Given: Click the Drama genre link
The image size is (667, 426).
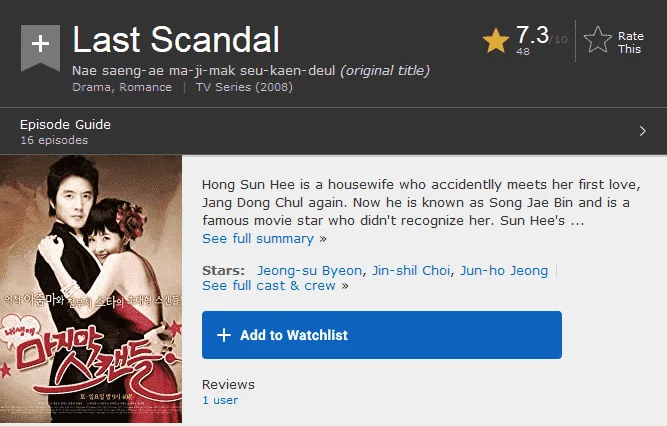Looking at the screenshot, I should click(x=92, y=87).
